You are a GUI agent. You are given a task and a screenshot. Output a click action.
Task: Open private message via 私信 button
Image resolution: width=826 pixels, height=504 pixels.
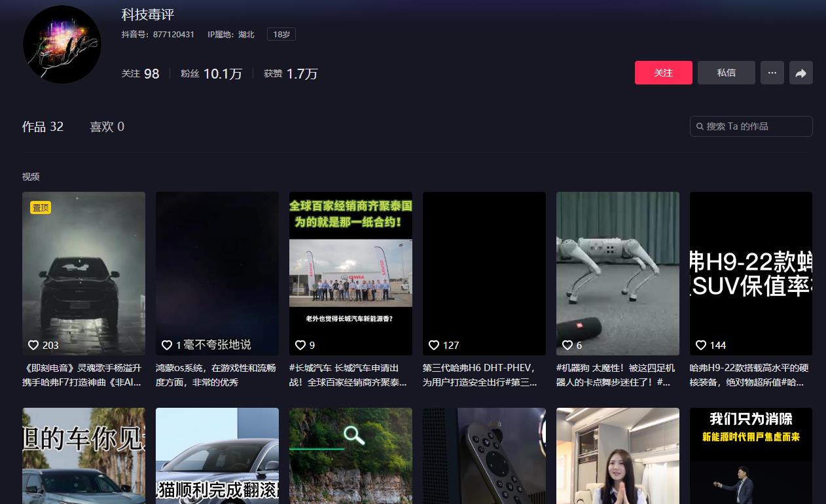726,73
